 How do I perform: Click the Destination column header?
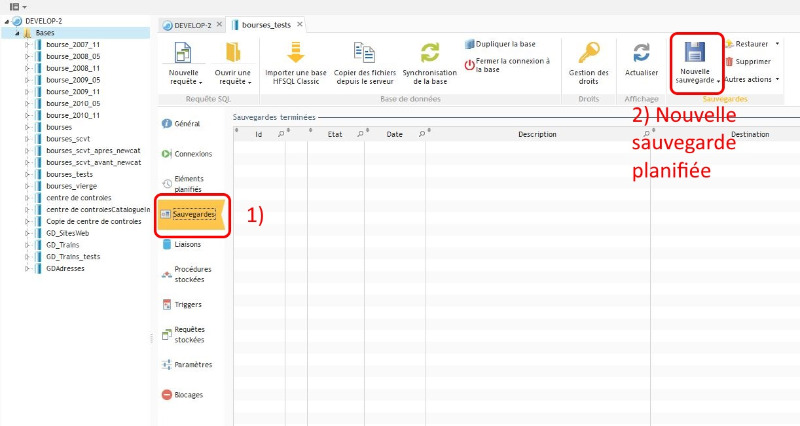click(x=750, y=134)
